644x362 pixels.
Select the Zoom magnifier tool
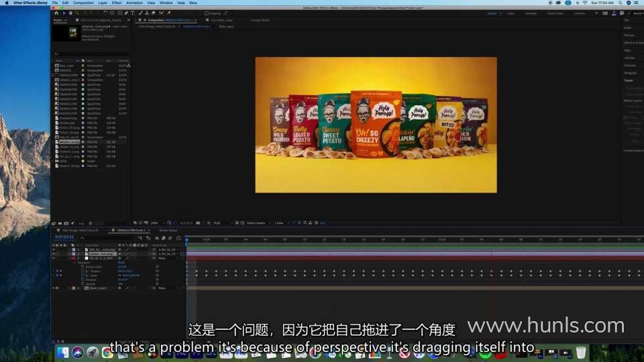(76, 13)
